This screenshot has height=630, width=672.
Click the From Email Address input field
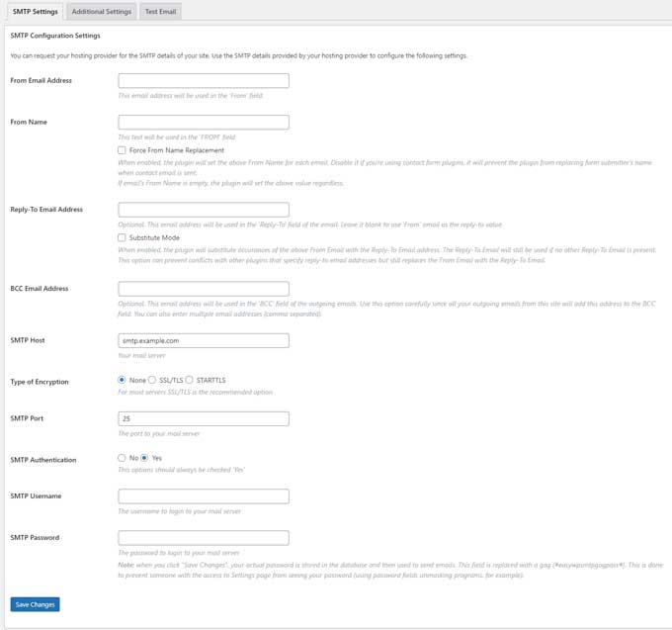pos(204,81)
